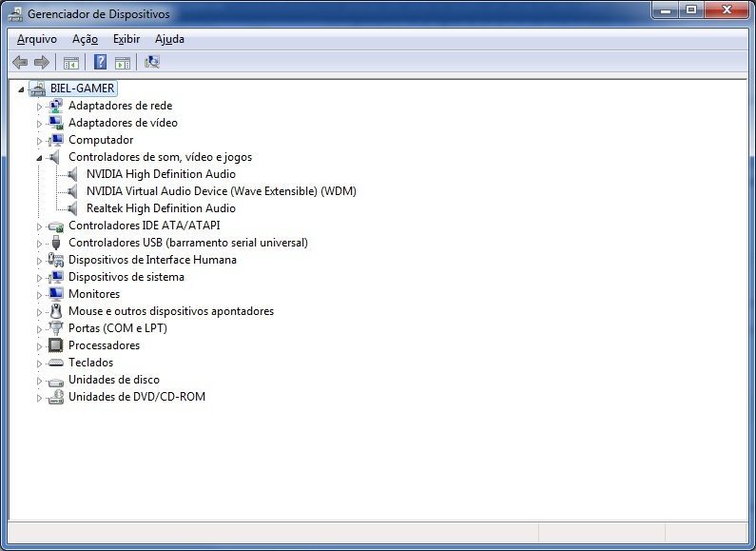
Task: Maximize the Gerenciador de Dispositivos window
Action: pyautogui.click(x=691, y=10)
